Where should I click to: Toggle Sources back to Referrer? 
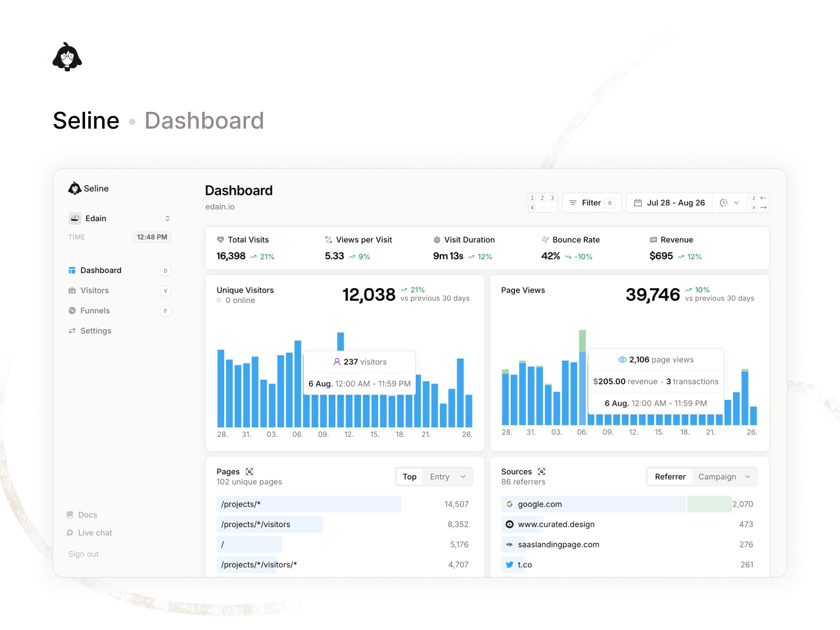point(670,476)
